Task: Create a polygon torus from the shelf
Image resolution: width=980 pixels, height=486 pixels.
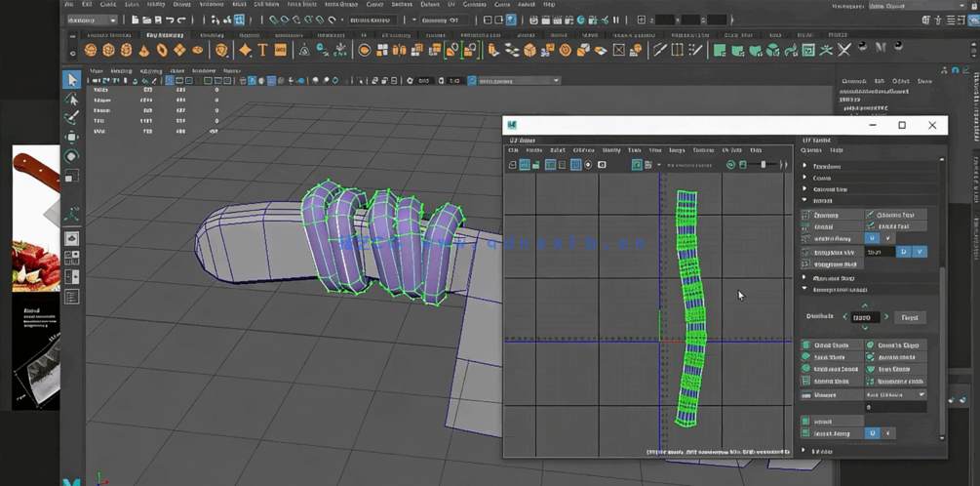Action: tap(162, 50)
